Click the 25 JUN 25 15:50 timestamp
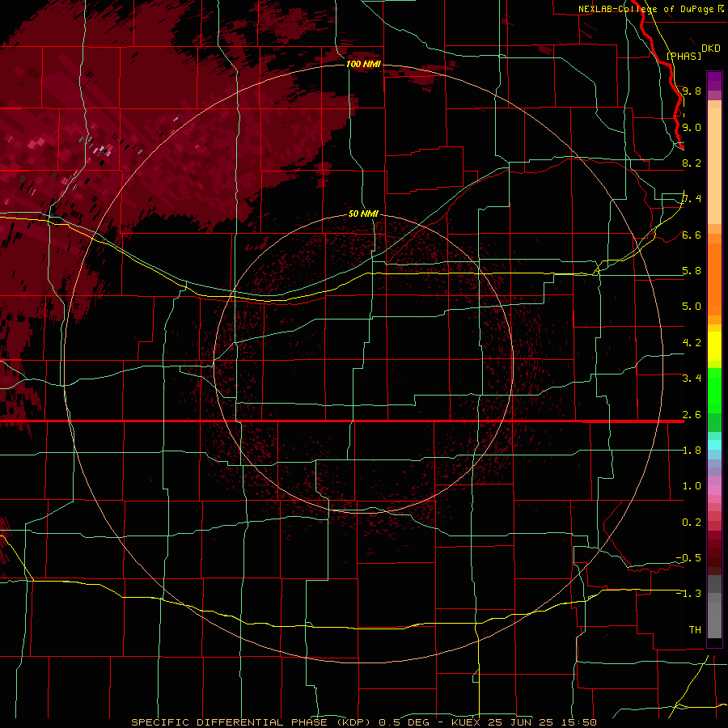728x728 pixels. click(542, 722)
